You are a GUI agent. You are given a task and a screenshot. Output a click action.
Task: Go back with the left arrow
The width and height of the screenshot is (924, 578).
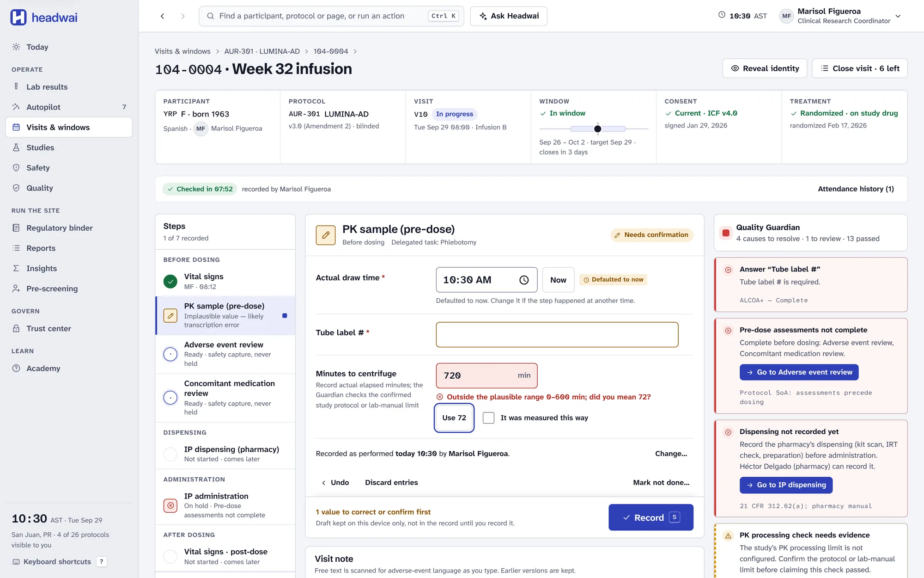coord(163,16)
